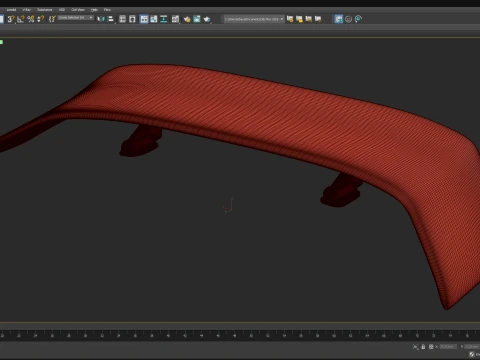Image resolution: width=480 pixels, height=360 pixels.
Task: Open the Material Editor icon
Action: point(175,19)
